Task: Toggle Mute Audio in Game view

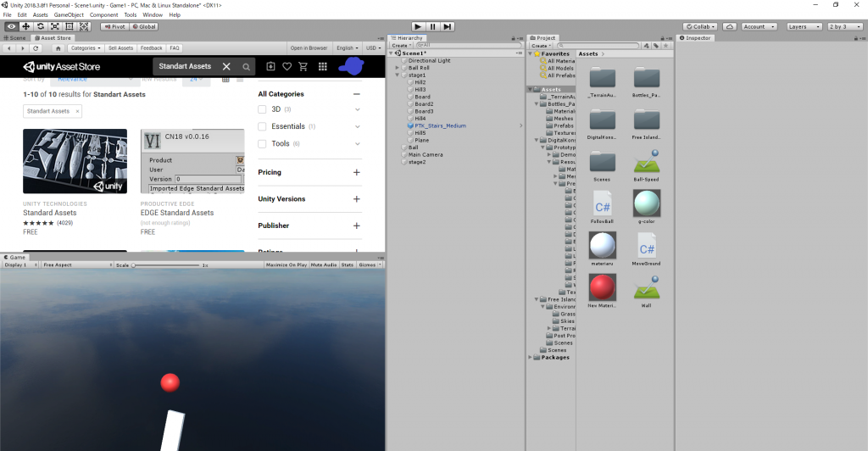Action: 324,265
